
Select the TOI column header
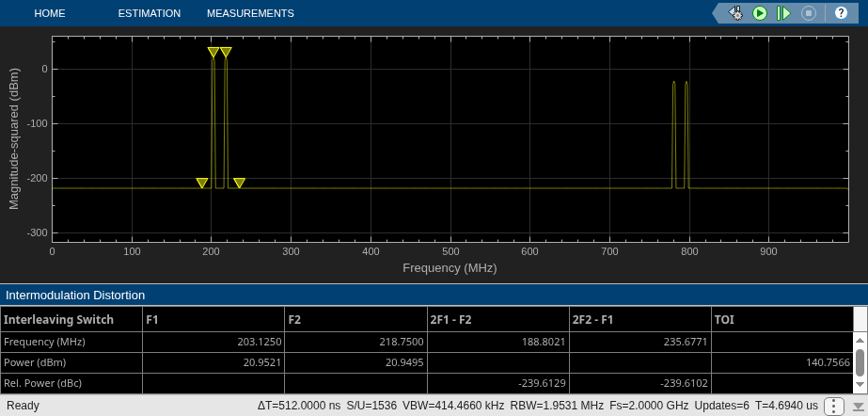click(781, 320)
